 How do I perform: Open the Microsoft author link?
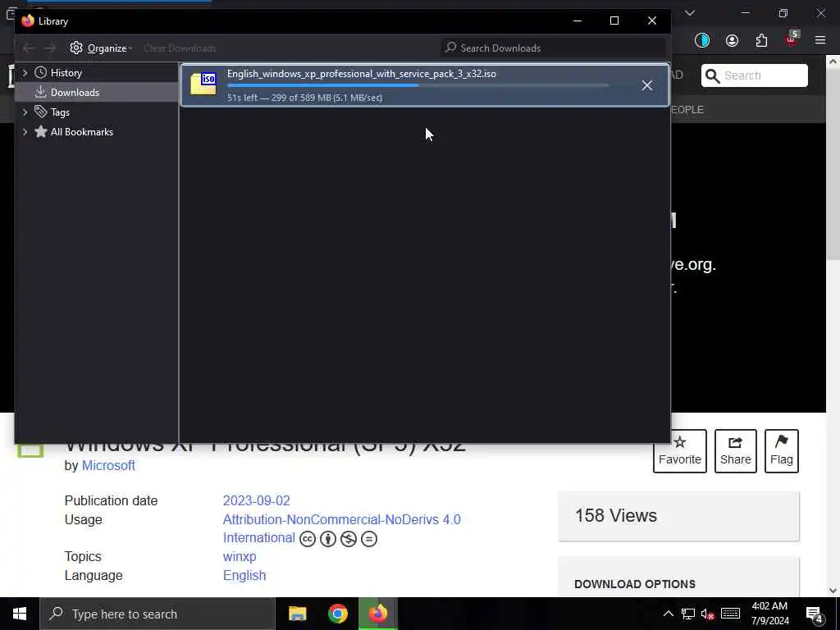[108, 466]
